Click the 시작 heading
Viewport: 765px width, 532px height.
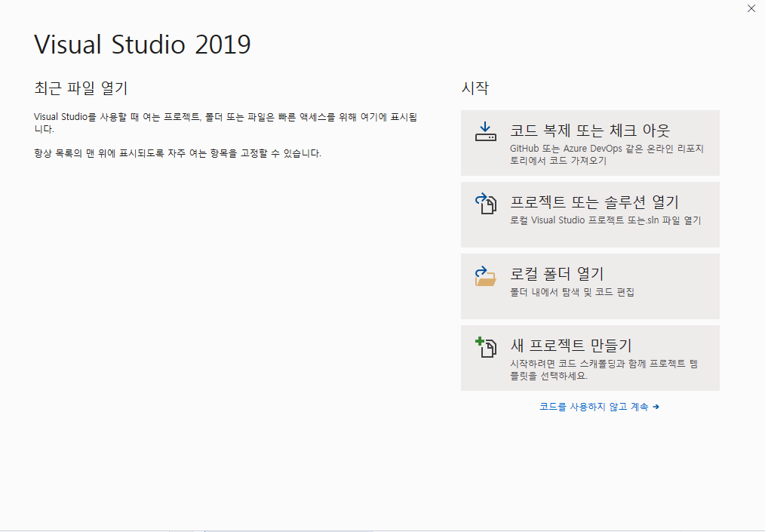point(475,88)
